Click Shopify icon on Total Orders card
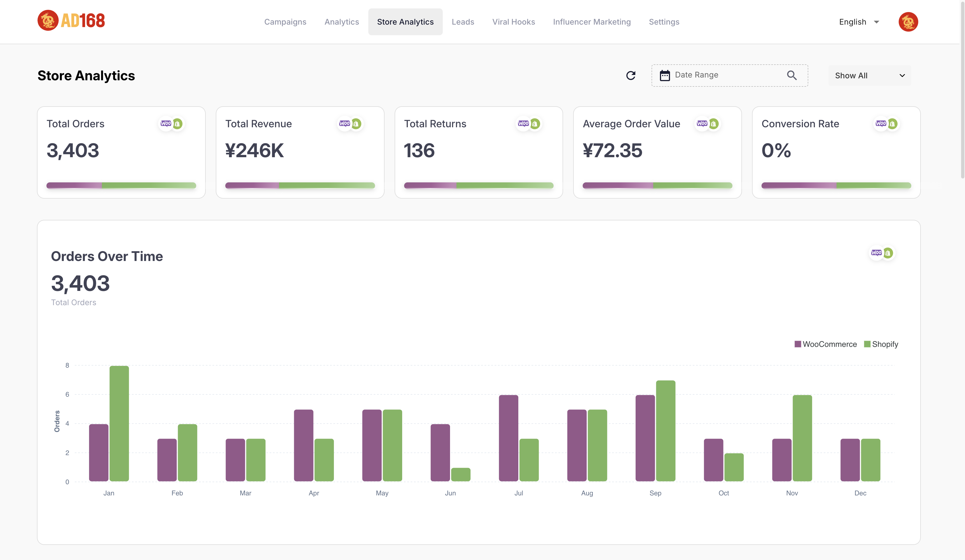The width and height of the screenshot is (965, 560). pyautogui.click(x=177, y=124)
